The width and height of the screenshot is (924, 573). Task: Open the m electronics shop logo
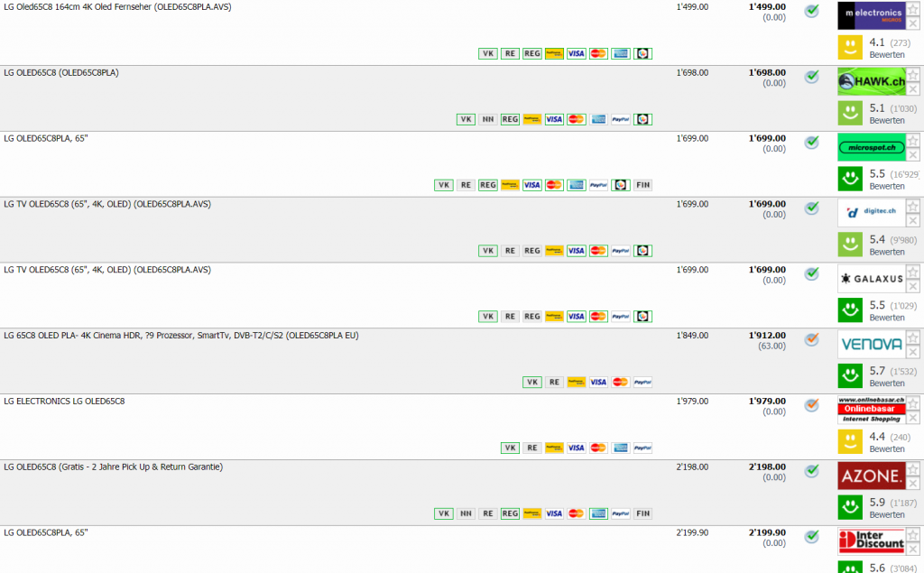point(871,15)
